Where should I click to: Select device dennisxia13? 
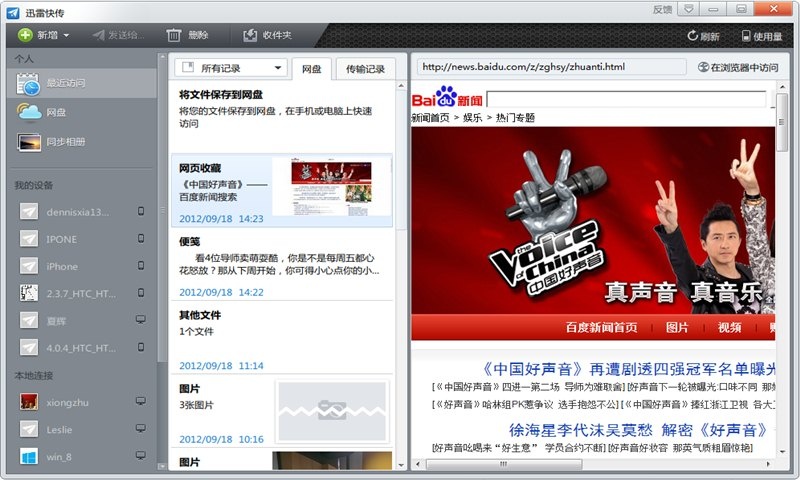[x=82, y=212]
